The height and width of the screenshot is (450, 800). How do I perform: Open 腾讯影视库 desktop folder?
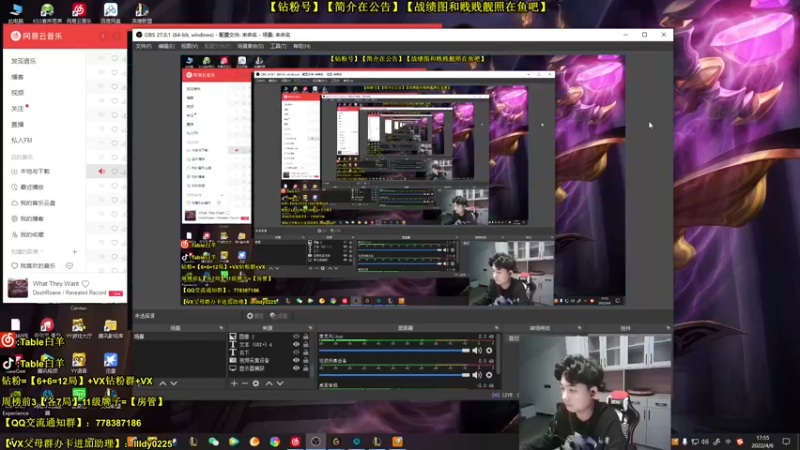[x=110, y=328]
